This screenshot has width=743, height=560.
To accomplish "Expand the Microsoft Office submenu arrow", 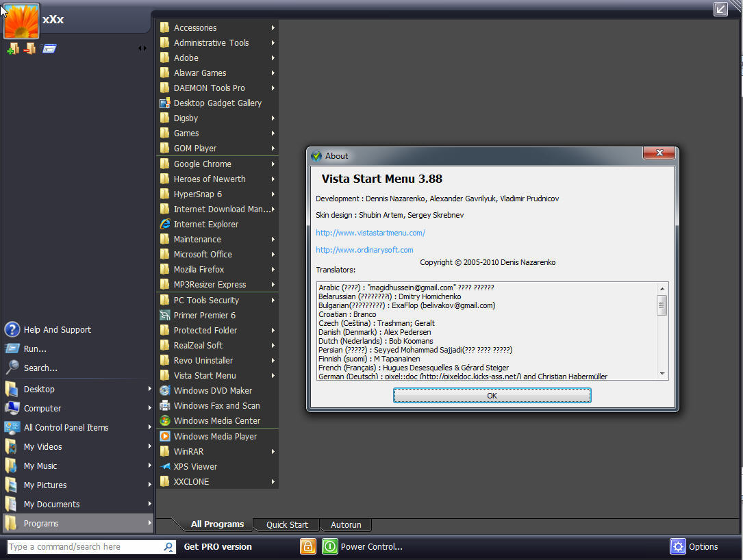I will click(x=273, y=255).
